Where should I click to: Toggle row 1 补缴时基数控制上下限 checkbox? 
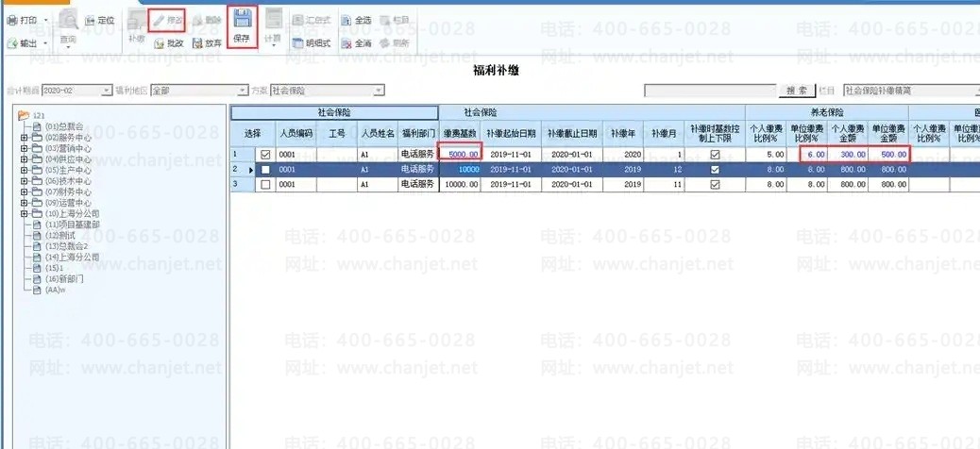[x=715, y=154]
